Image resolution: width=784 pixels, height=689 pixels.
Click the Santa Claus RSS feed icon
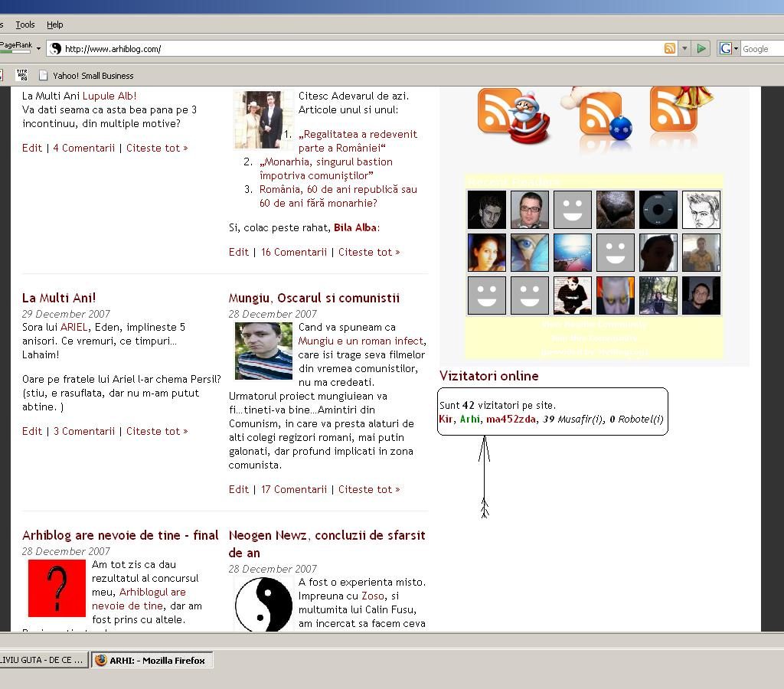coord(514,116)
